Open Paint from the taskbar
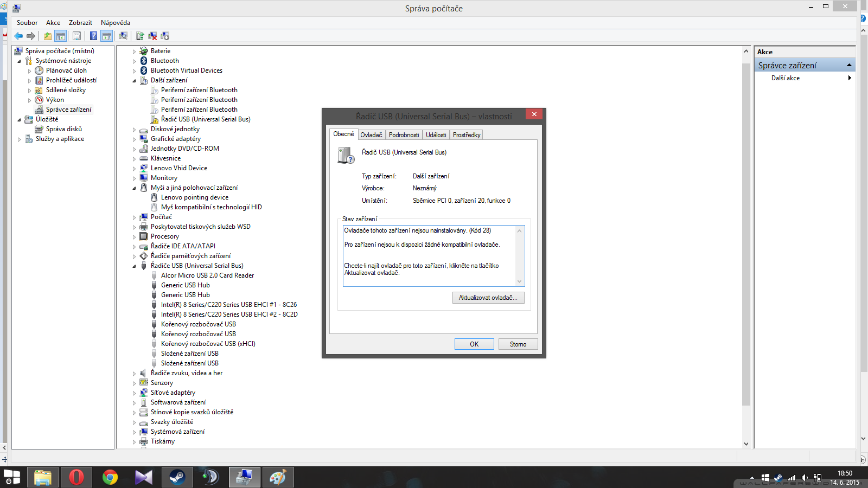The image size is (868, 488). (278, 477)
